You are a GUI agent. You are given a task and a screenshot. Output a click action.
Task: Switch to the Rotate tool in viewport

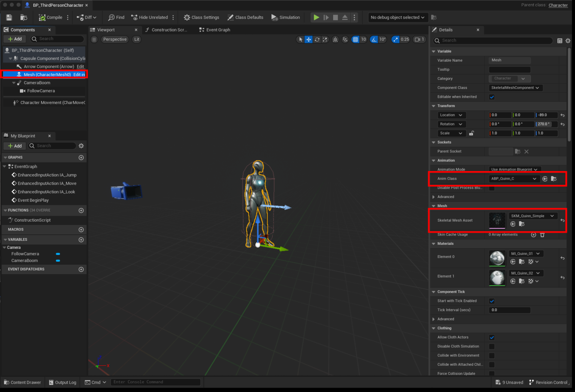coord(317,39)
